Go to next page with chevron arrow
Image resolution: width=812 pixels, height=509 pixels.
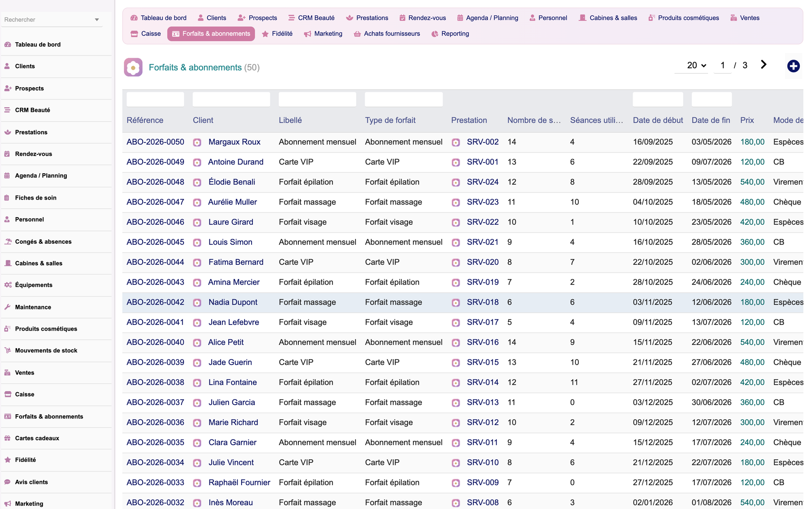(x=764, y=64)
